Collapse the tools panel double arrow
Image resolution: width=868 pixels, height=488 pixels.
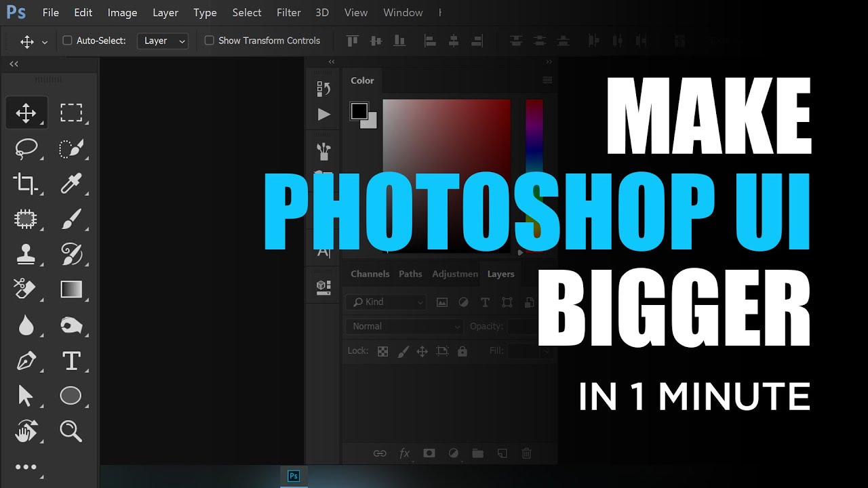click(x=14, y=64)
